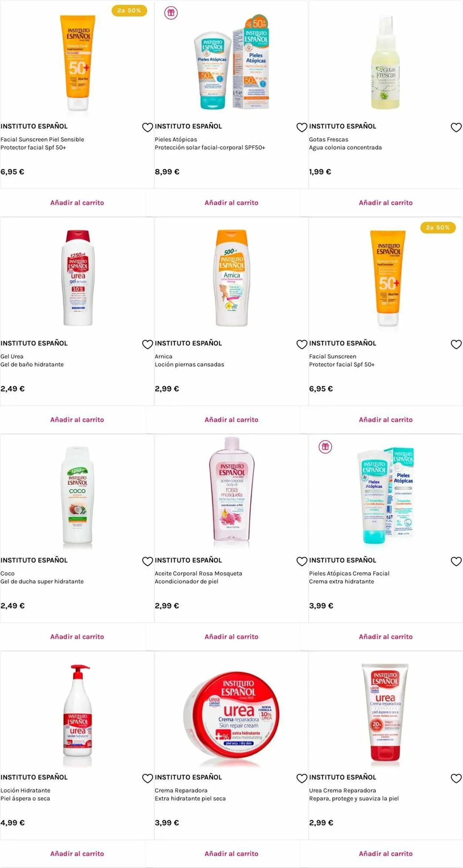
Task: Click the '2a 50%' badge on Piel Sensible sunscreen
Action: [x=129, y=11]
